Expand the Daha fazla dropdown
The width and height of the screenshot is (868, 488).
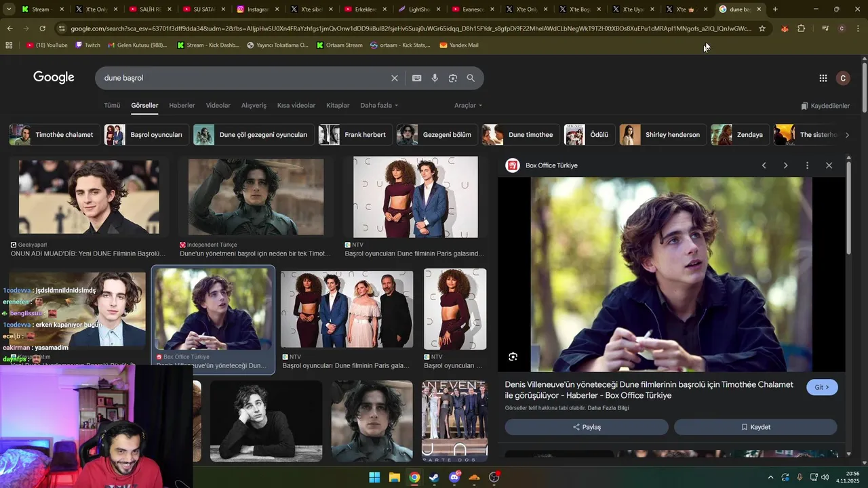pyautogui.click(x=379, y=106)
